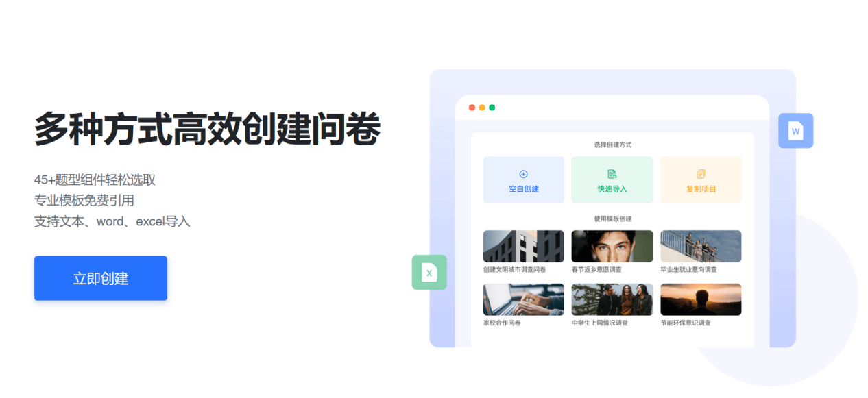Open 节能环保意识调查 template thumbnail

coord(701,299)
